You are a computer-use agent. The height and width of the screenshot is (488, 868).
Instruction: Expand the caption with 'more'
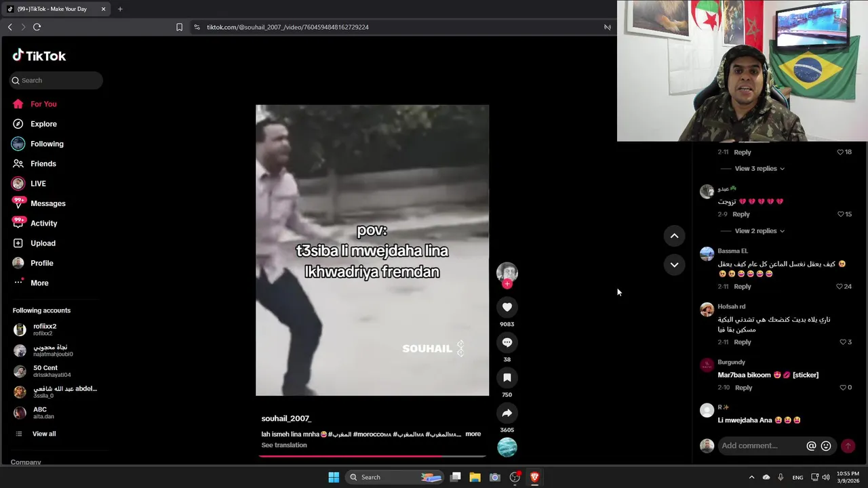tap(473, 434)
